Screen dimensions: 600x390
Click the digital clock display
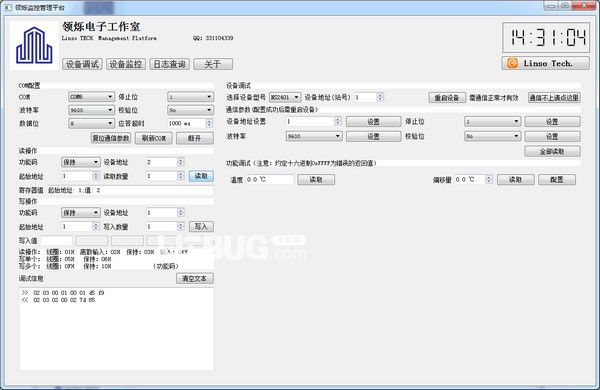point(546,37)
